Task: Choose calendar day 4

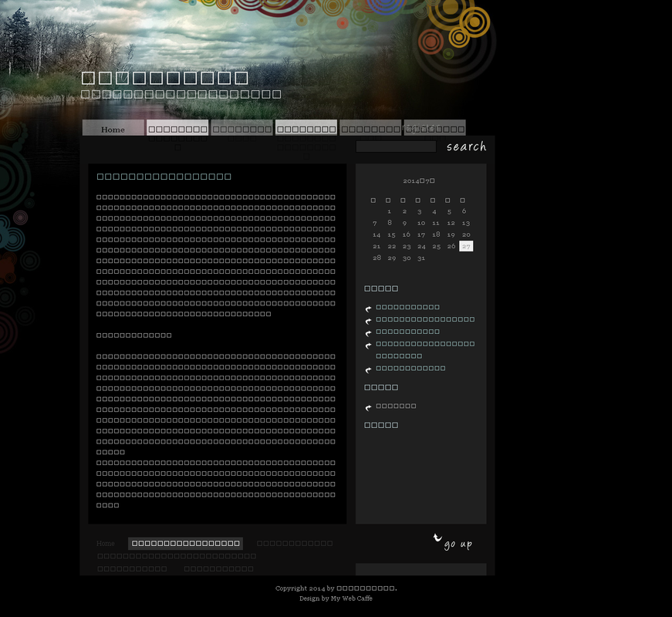Action: point(434,211)
